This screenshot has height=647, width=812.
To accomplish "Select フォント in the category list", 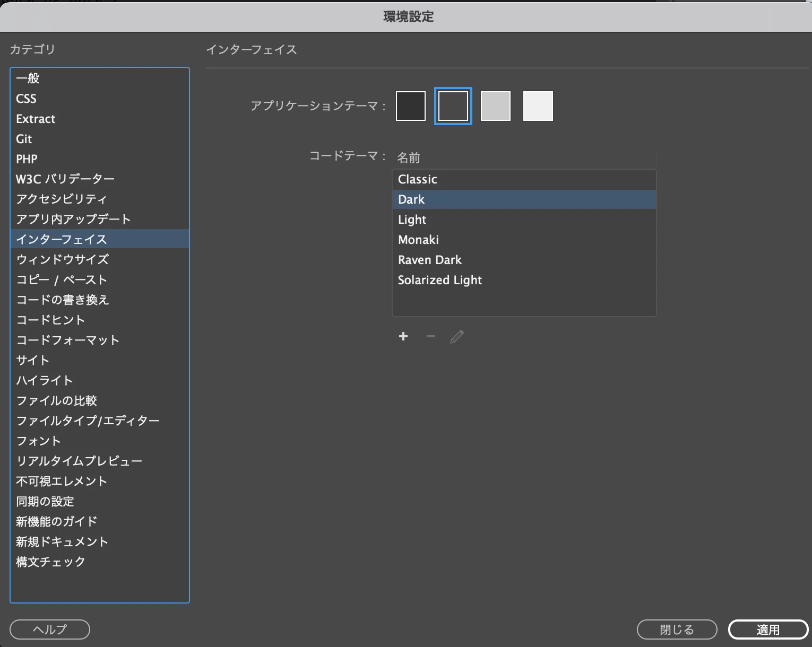I will pos(100,441).
